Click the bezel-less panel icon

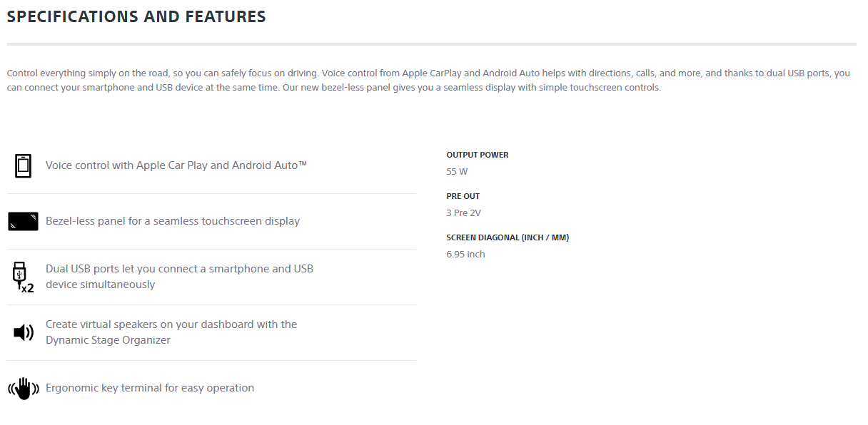coord(23,221)
